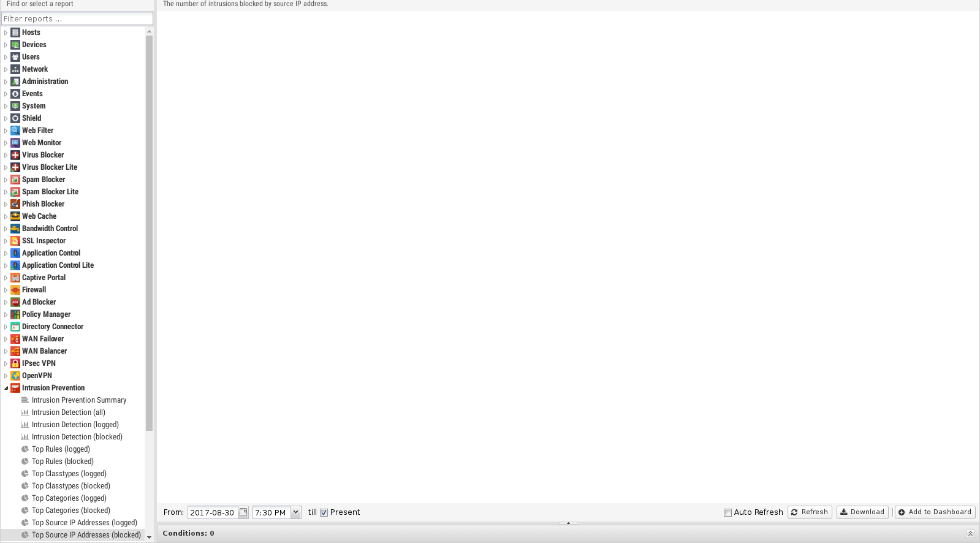Click the Network category icon
This screenshot has width=980, height=543.
(15, 69)
